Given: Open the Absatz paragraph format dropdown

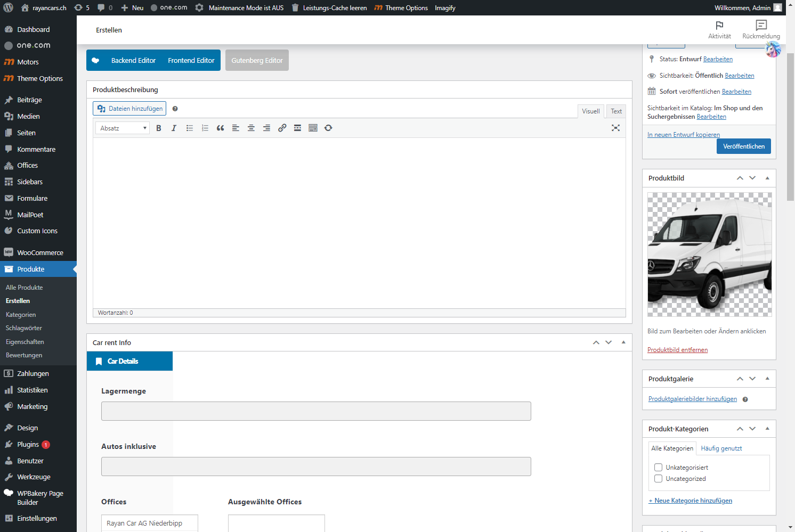Looking at the screenshot, I should pyautogui.click(x=123, y=128).
